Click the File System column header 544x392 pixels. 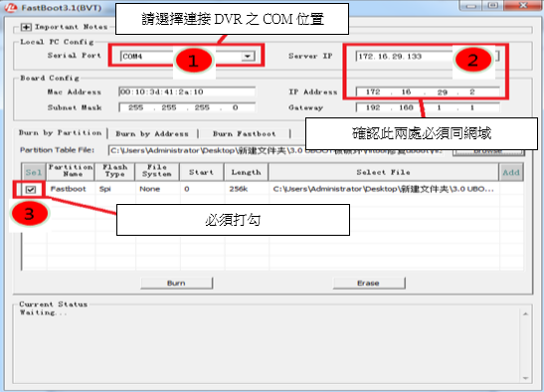point(157,172)
